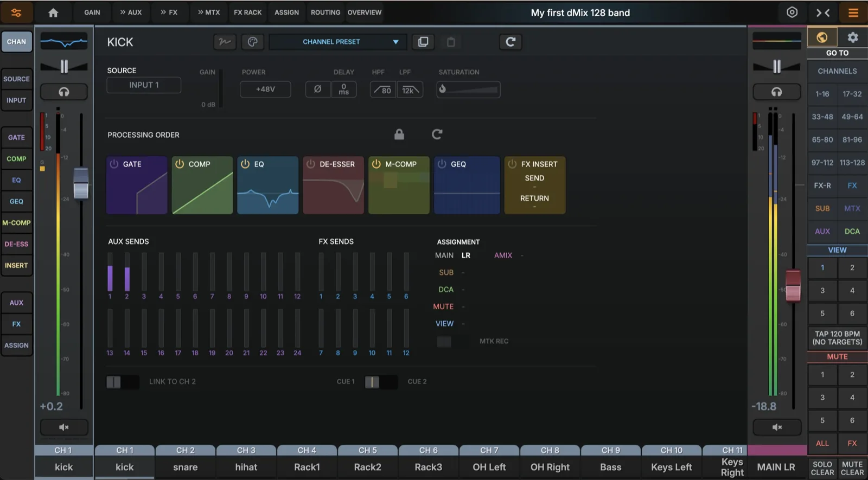Go to the home screen icon
Screen dimensions: 868x480
coord(53,12)
